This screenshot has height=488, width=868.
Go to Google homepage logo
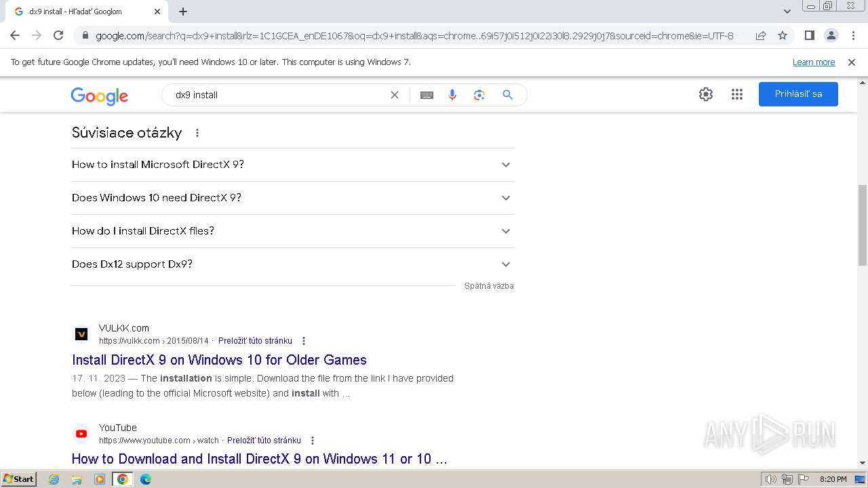pos(99,96)
